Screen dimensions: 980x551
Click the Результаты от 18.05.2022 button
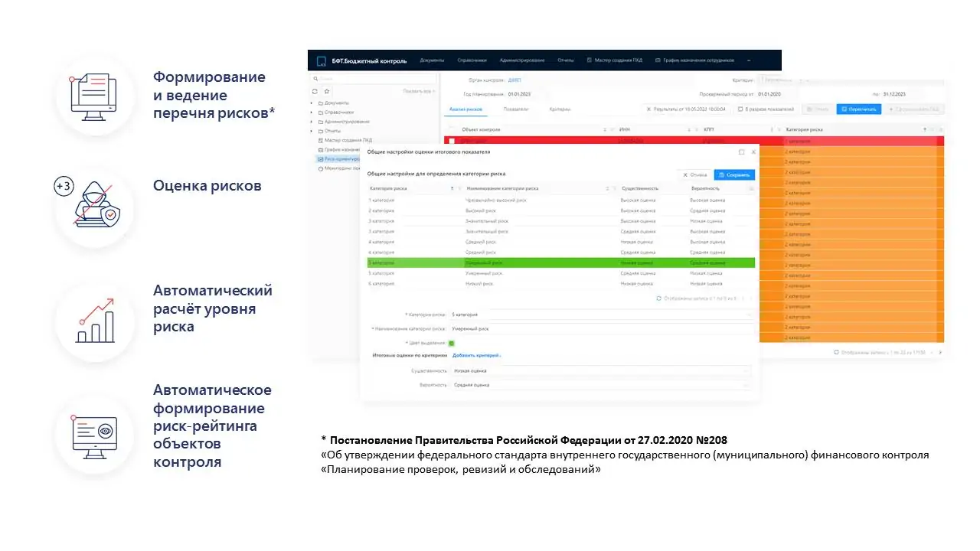[x=686, y=109]
